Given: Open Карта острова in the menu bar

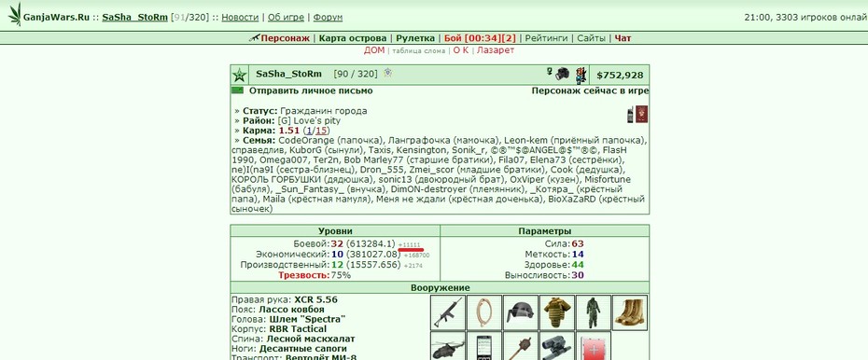Looking at the screenshot, I should tap(353, 38).
